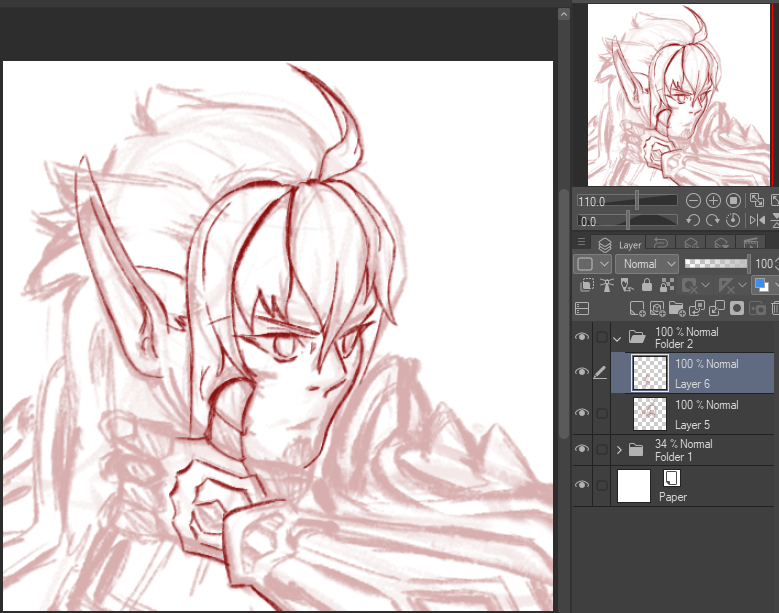Toggle visibility of Paper layer
This screenshot has height=613, width=779.
[582, 484]
